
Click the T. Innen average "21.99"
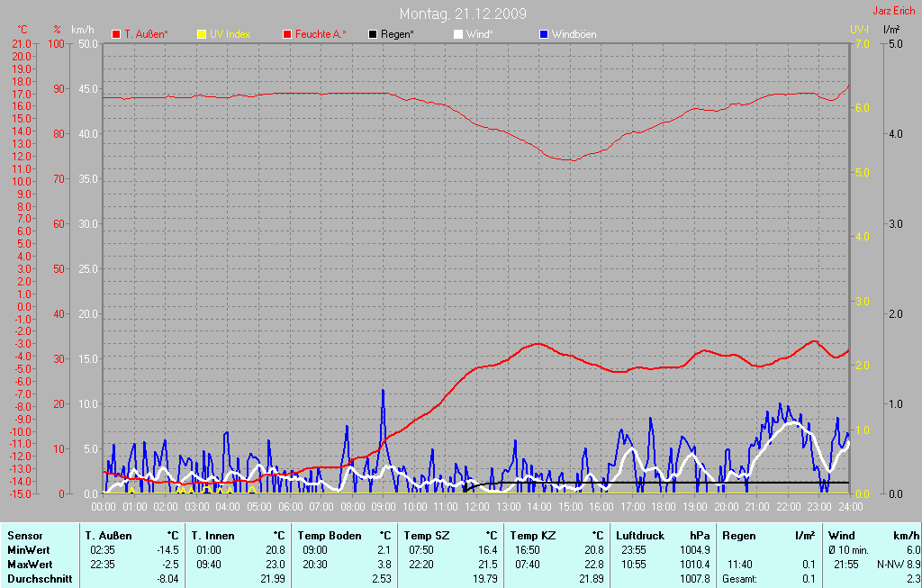coord(273,579)
